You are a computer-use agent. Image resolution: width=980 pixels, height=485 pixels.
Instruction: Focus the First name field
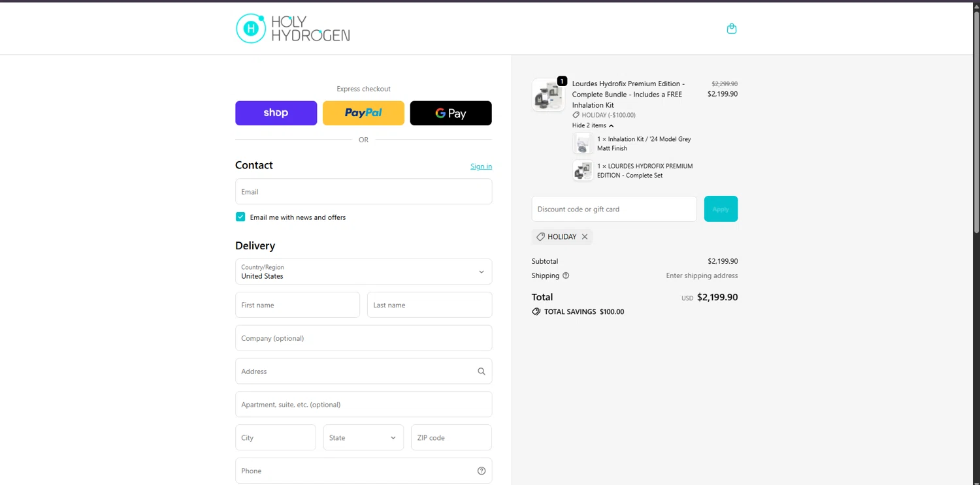click(x=297, y=305)
